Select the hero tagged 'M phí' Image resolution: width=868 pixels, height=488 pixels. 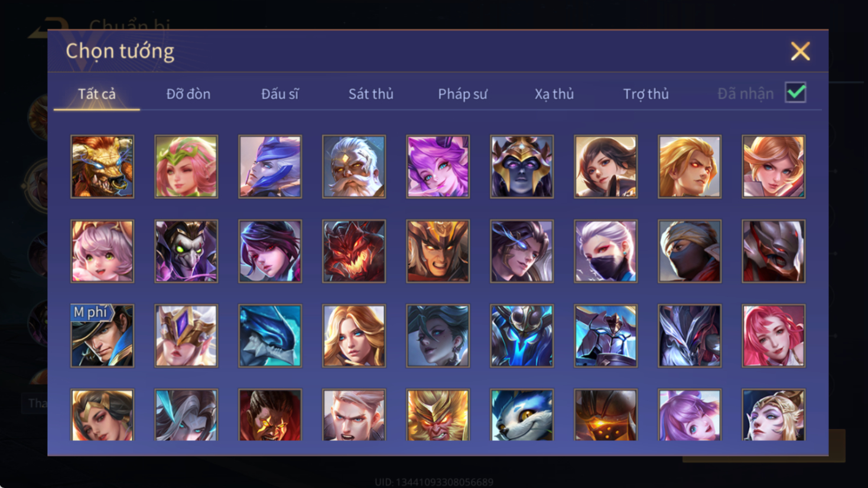102,336
